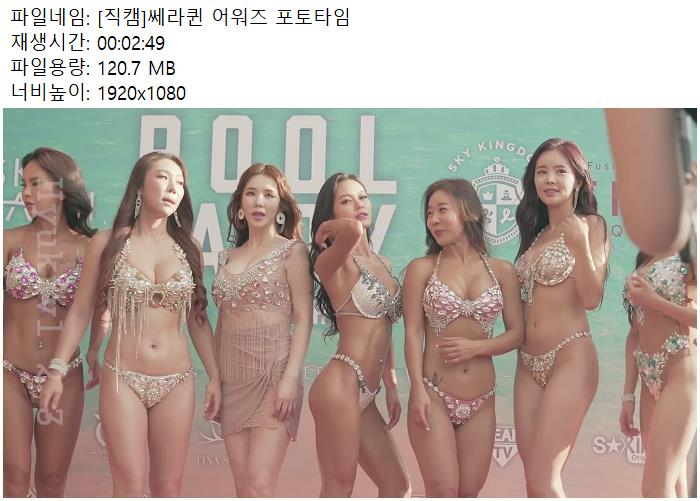Image resolution: width=700 pixels, height=501 pixels.
Task: Click the TV shield logo on the backdrop
Action: click(504, 448)
